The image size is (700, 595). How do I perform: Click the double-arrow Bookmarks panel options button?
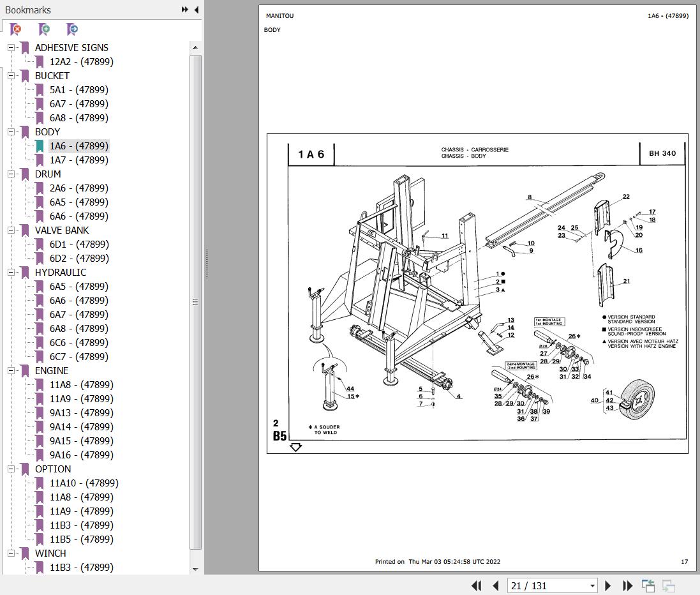tap(184, 10)
